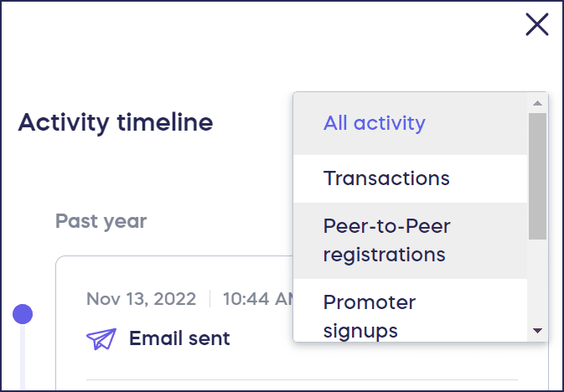Viewport: 564px width, 392px height.
Task: Click the purple timeline marker dot
Action: pos(23,314)
